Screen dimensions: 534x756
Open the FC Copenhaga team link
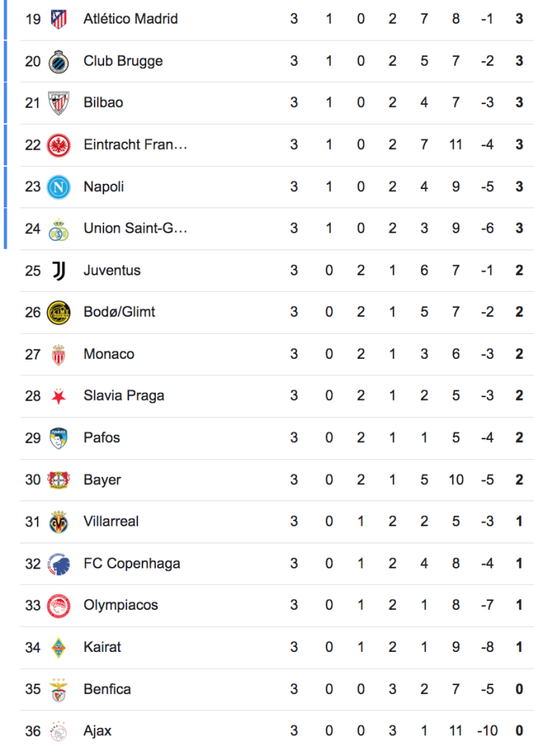pos(131,563)
